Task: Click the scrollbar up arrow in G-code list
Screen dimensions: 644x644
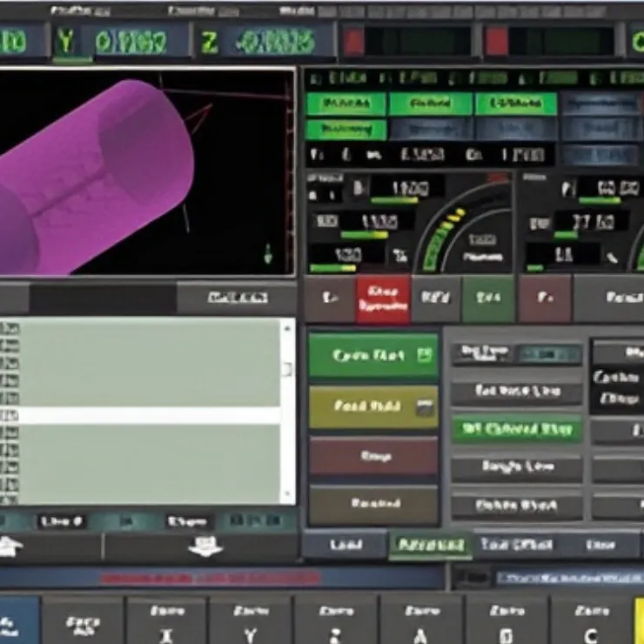Action: 286,326
